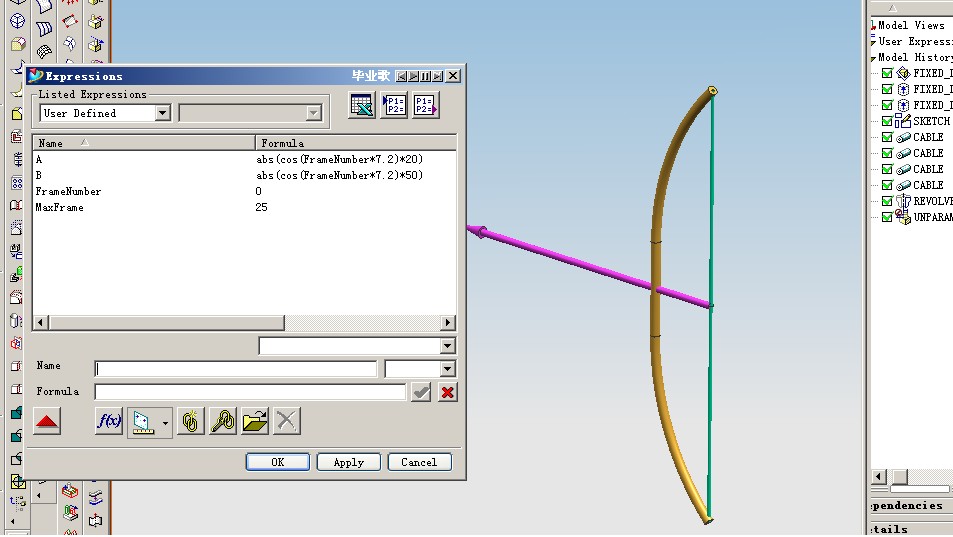This screenshot has width=953, height=537.
Task: Click the create interpart reference link icon
Action: pos(190,422)
